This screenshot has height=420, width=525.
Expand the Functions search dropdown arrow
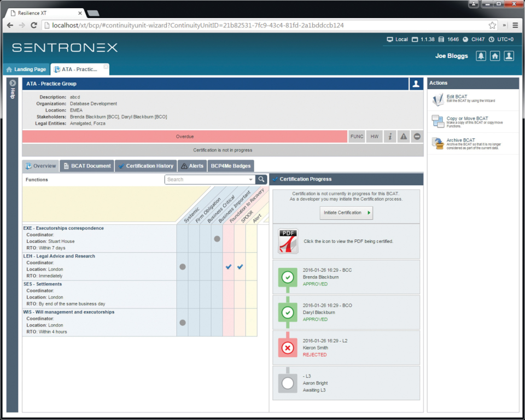(250, 179)
